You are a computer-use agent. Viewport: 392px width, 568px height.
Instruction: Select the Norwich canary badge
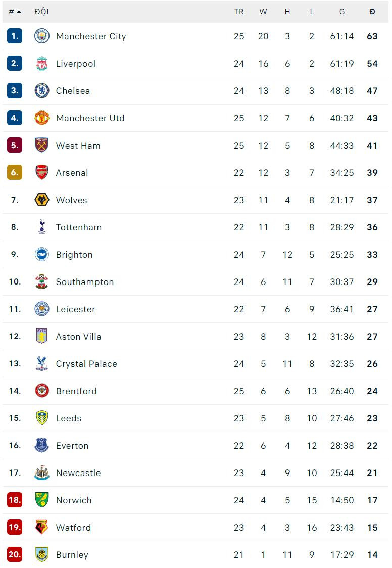tap(42, 500)
